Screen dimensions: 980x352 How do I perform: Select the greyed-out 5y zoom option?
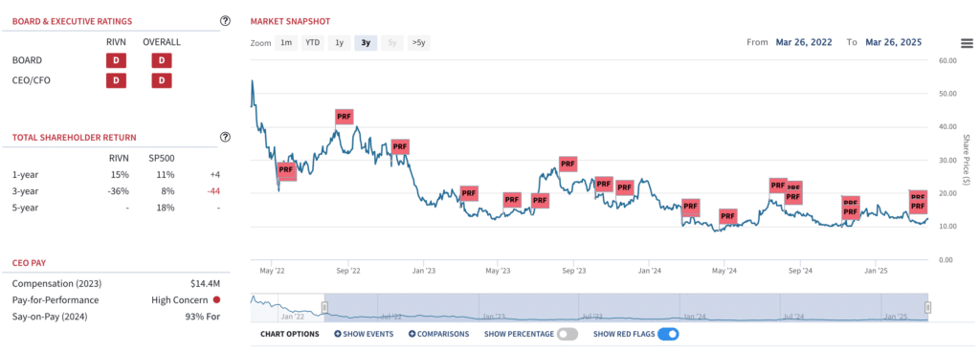click(391, 43)
